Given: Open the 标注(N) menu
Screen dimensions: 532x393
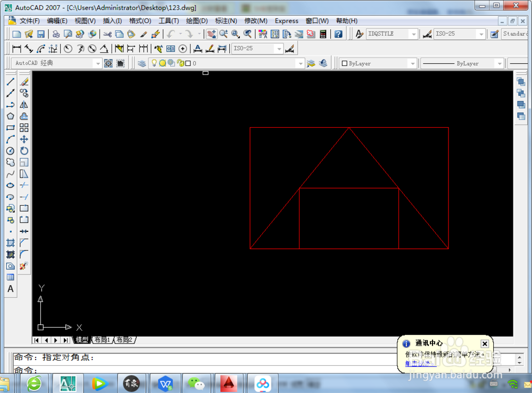Looking at the screenshot, I should 226,21.
